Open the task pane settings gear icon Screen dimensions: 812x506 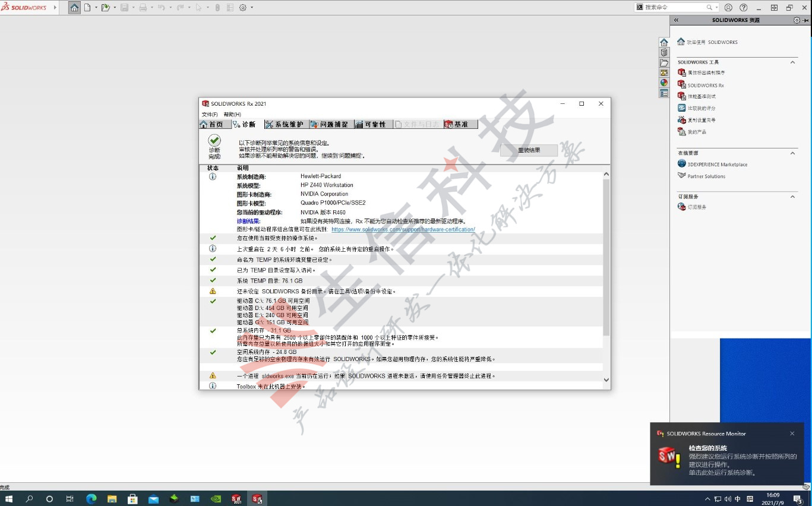tap(797, 20)
